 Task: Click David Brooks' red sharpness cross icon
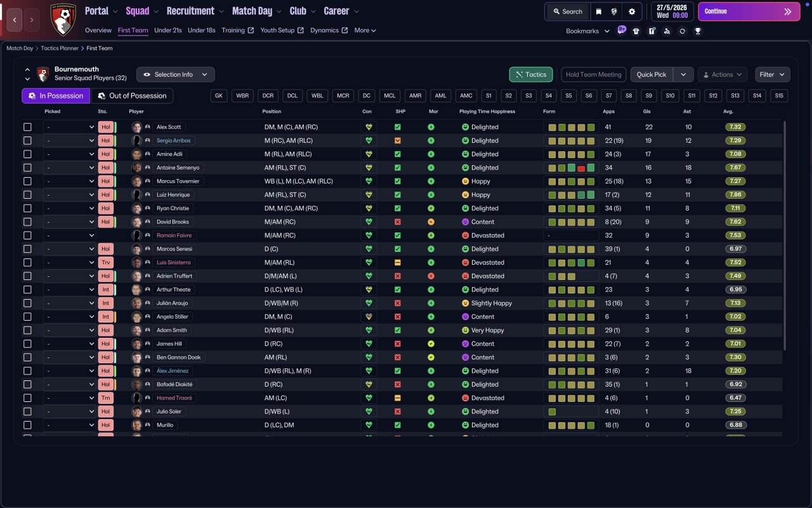coord(398,222)
